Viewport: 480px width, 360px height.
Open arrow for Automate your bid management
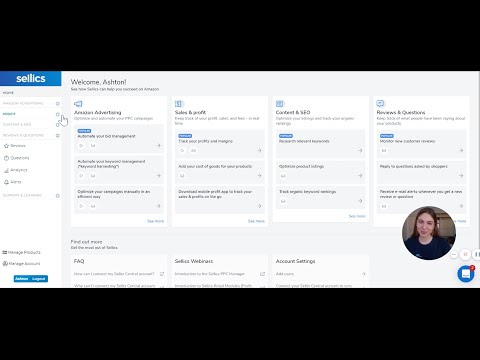tap(158, 146)
